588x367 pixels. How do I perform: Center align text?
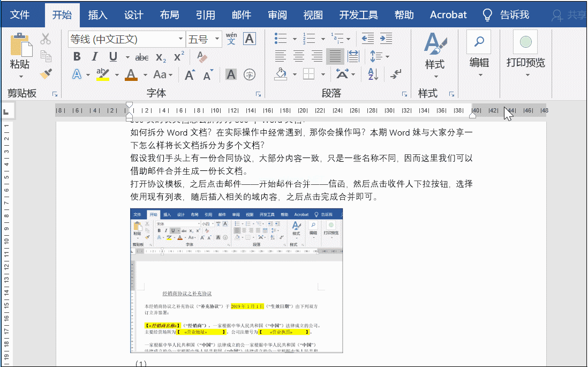298,56
